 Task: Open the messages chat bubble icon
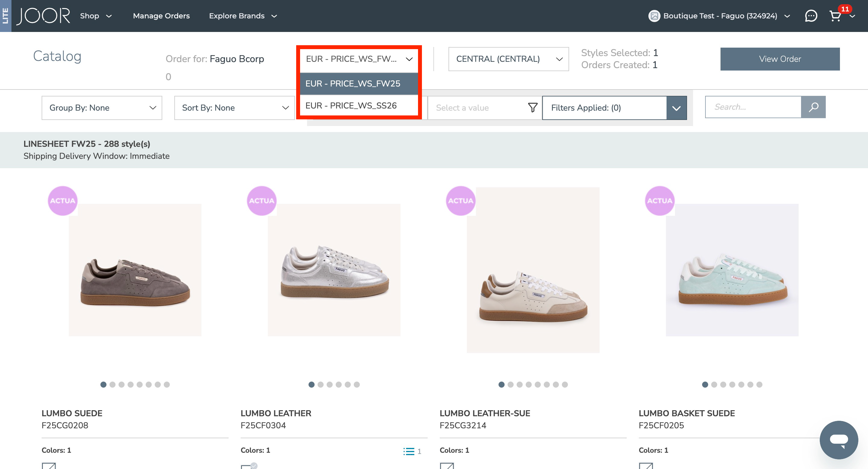pos(811,16)
